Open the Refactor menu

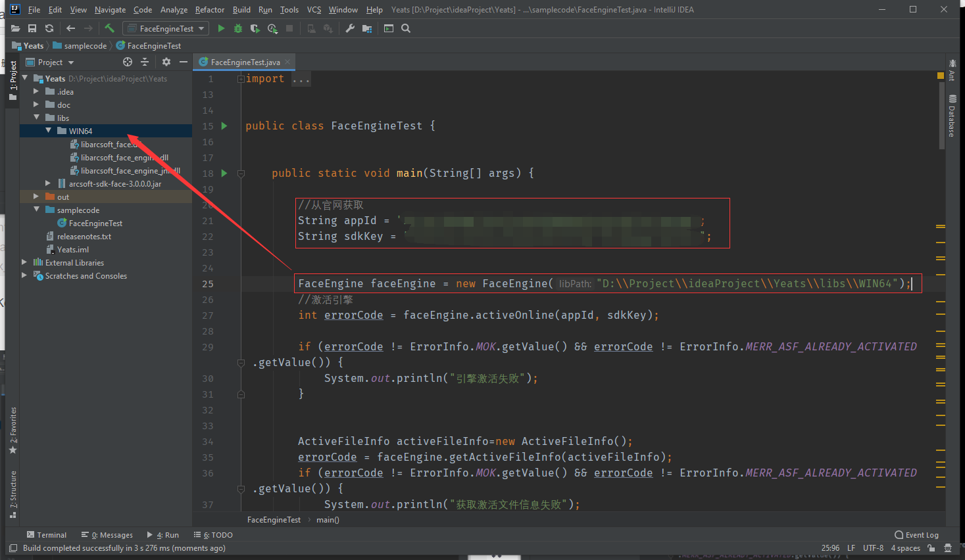pyautogui.click(x=210, y=10)
